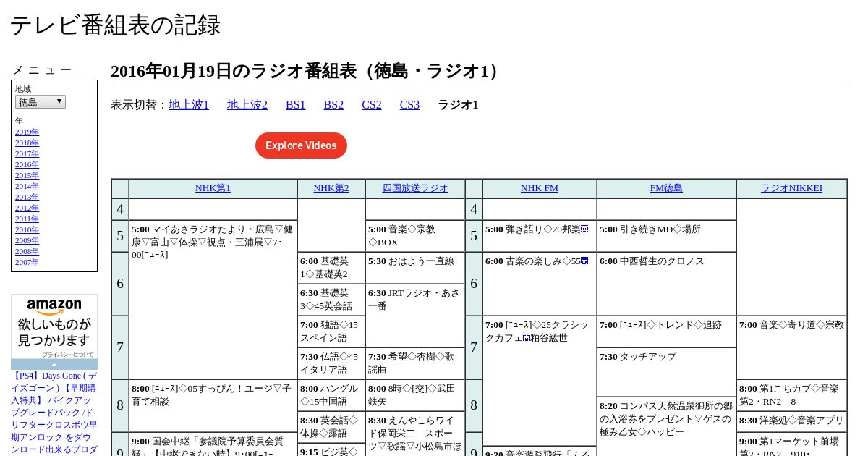Click the 7:30 タッチアップ program cell
Image resolution: width=868 pixels, height=456 pixels.
pyautogui.click(x=666, y=372)
